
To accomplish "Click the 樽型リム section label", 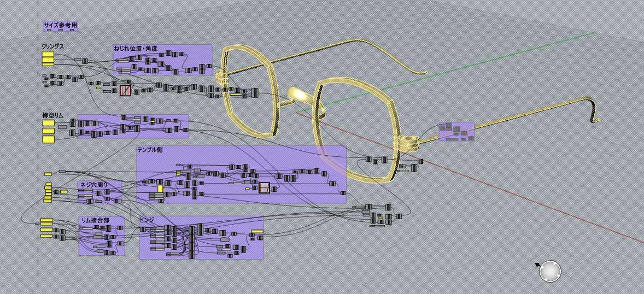I will click(52, 116).
